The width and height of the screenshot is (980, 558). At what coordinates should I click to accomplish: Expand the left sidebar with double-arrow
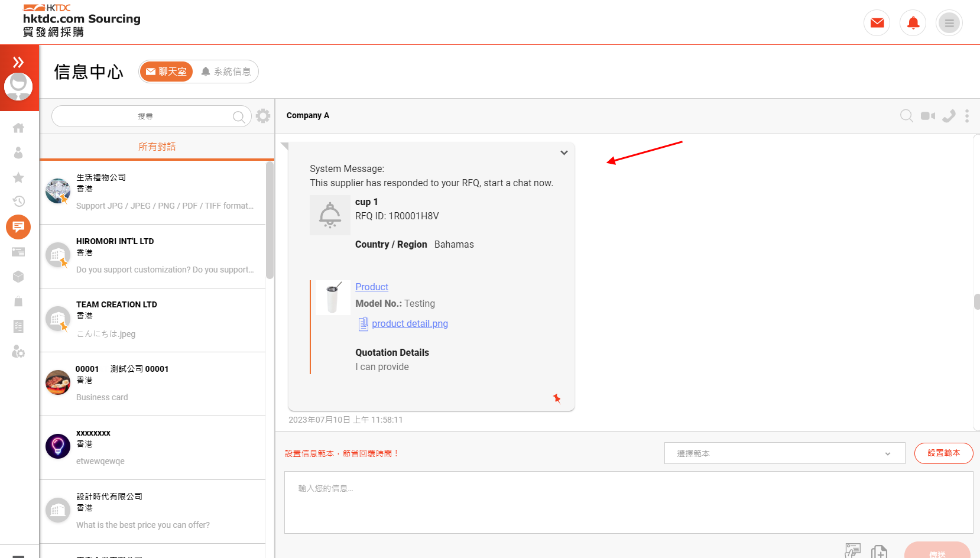point(18,62)
